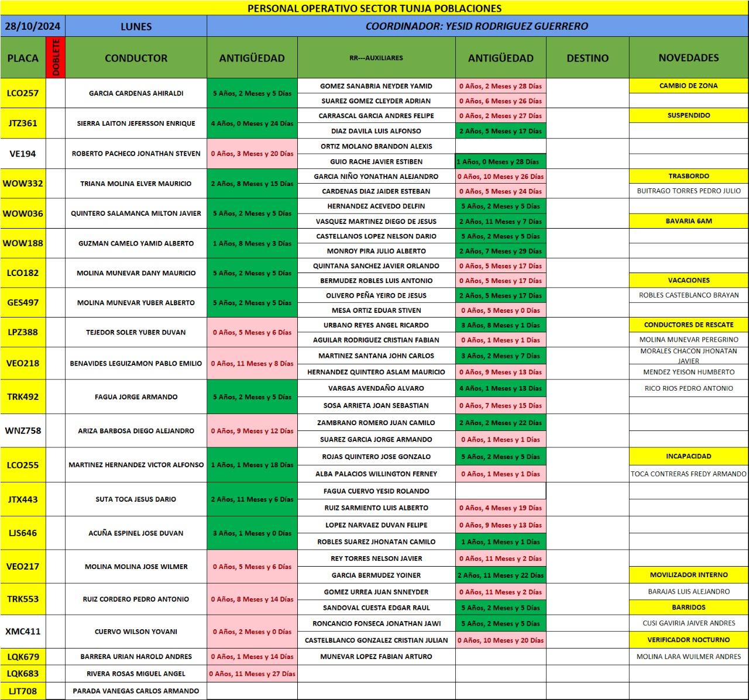
Task: Select plate cell WOW188
Action: (23, 243)
